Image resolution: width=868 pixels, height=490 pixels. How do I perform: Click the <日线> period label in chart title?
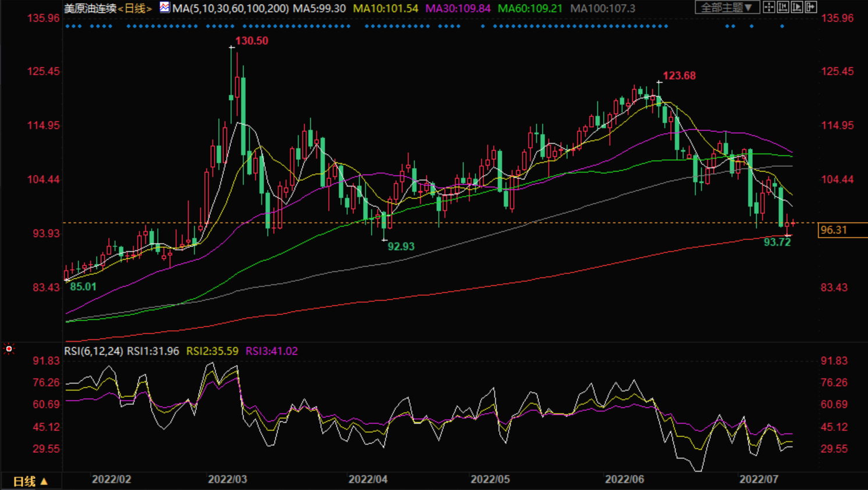(x=135, y=9)
